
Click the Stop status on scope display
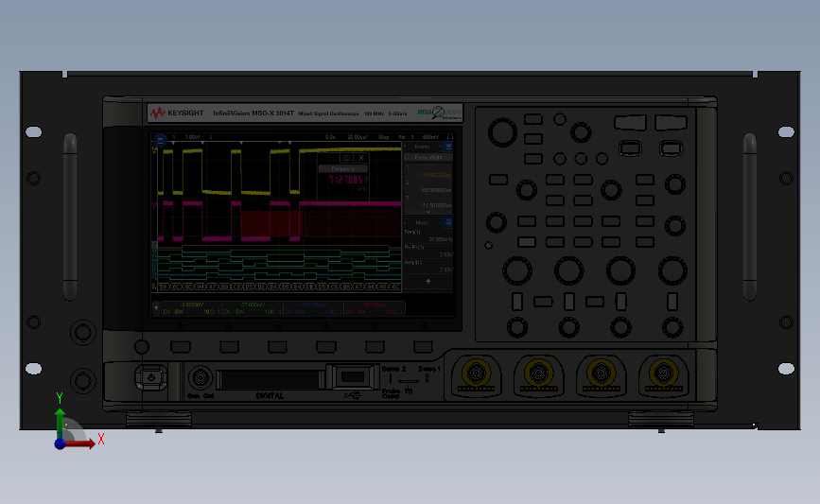point(384,137)
